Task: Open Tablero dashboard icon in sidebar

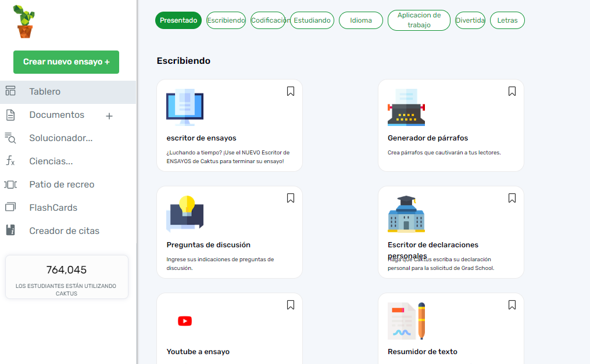Action: 10,91
